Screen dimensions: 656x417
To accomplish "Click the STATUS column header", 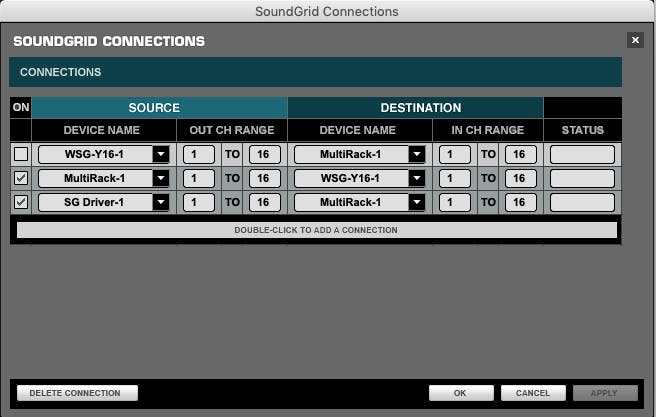I will pyautogui.click(x=583, y=130).
